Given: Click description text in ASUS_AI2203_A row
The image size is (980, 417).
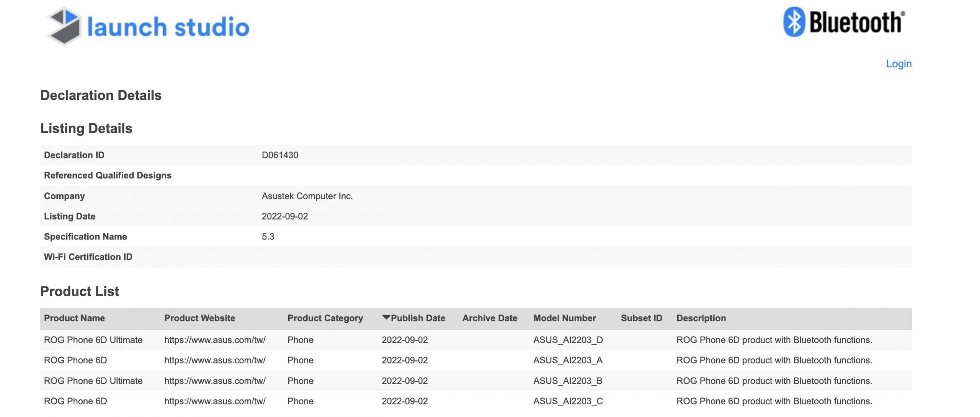Looking at the screenshot, I should [774, 360].
